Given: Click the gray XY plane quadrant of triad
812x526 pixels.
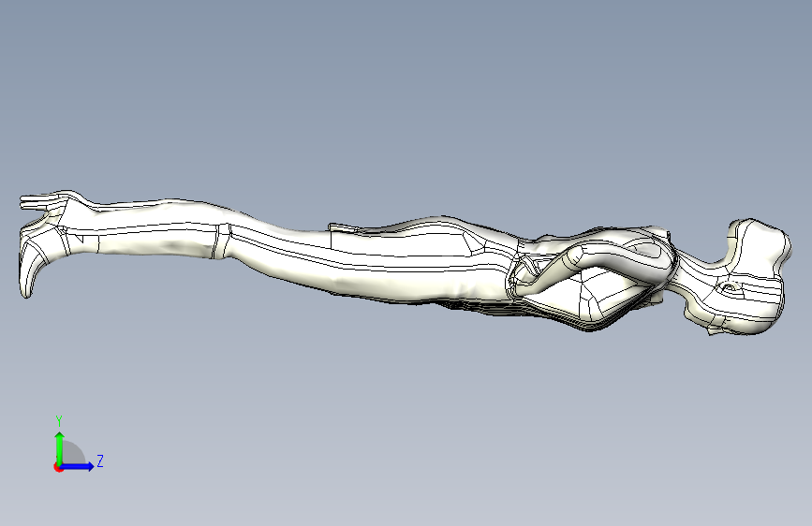Looking at the screenshot, I should click(72, 454).
